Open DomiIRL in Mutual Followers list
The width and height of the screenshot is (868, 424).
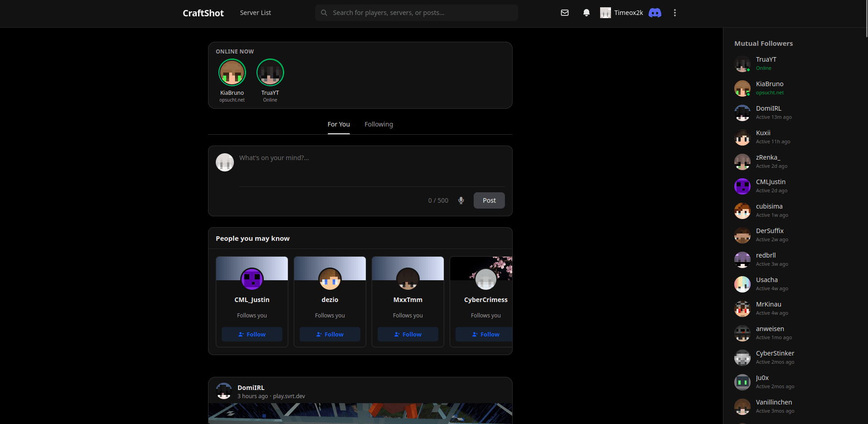click(768, 112)
